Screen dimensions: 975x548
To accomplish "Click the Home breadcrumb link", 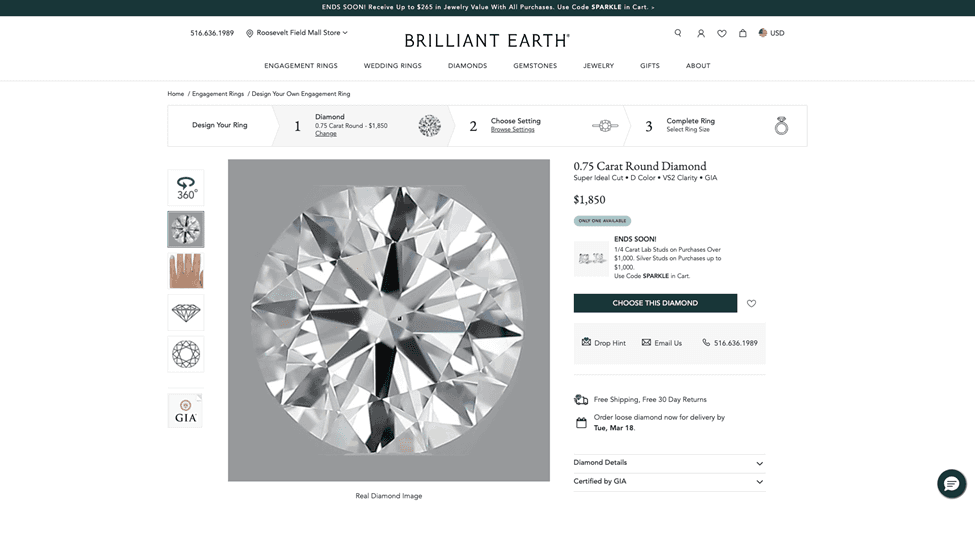I will (x=175, y=94).
